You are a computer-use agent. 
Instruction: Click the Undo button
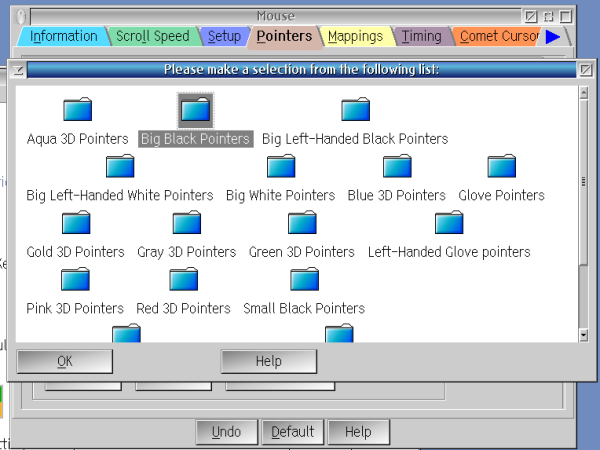[226, 432]
